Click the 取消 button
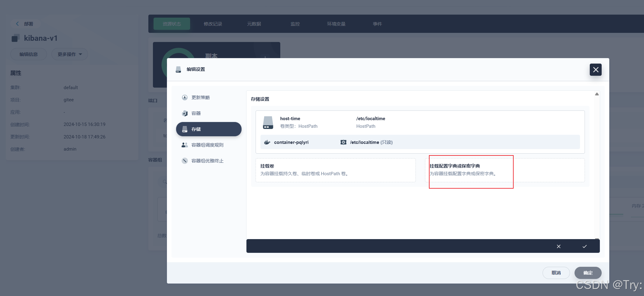The image size is (644, 296). click(556, 273)
